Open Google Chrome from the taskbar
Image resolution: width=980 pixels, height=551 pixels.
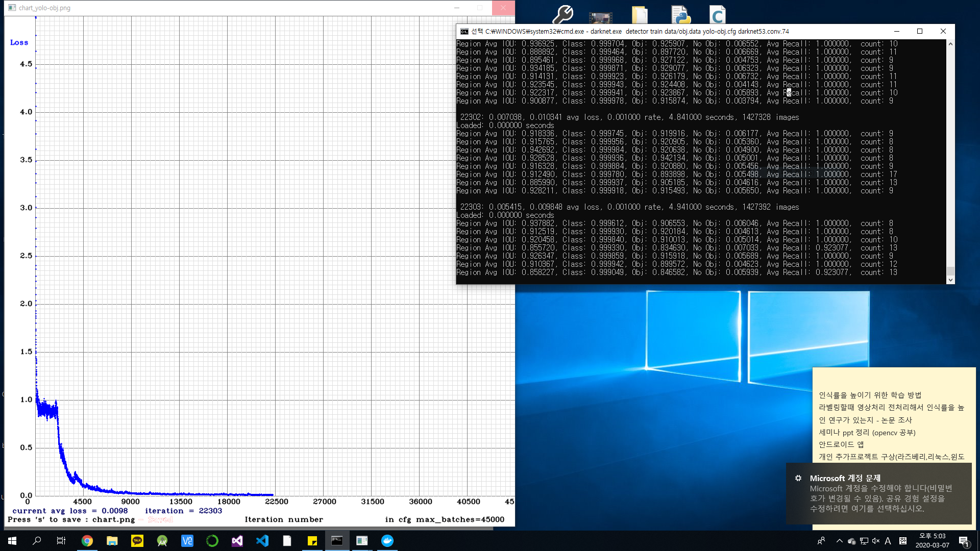pos(87,541)
